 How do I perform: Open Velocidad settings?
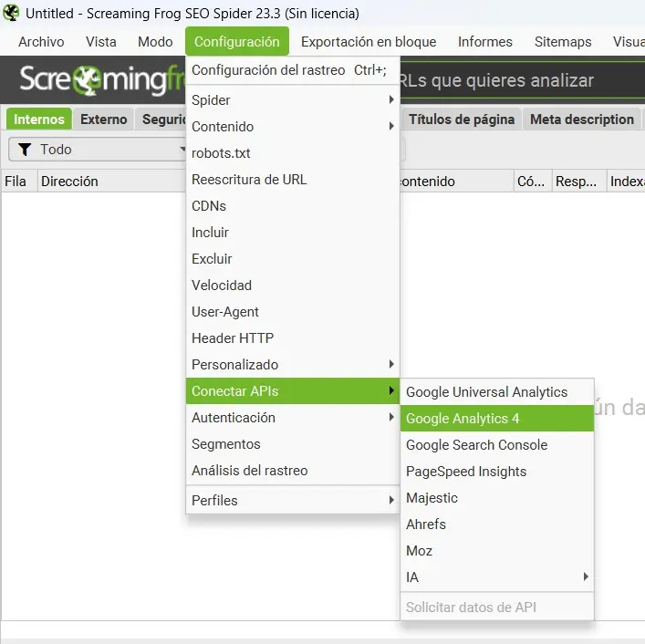293,285
